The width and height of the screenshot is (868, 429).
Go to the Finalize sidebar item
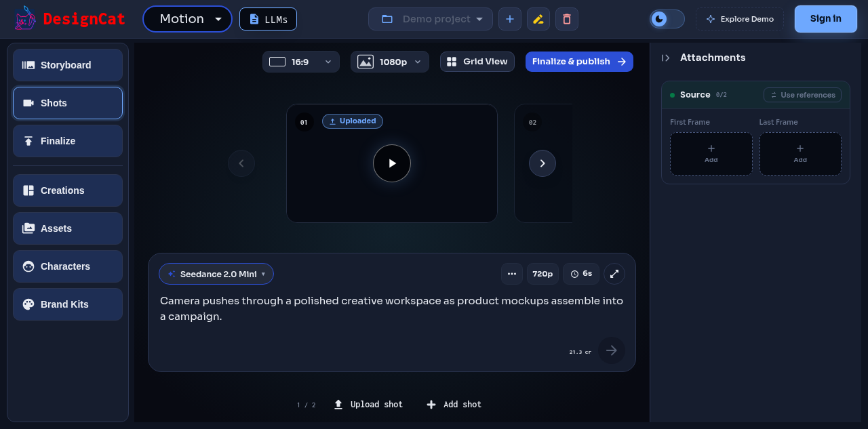68,141
